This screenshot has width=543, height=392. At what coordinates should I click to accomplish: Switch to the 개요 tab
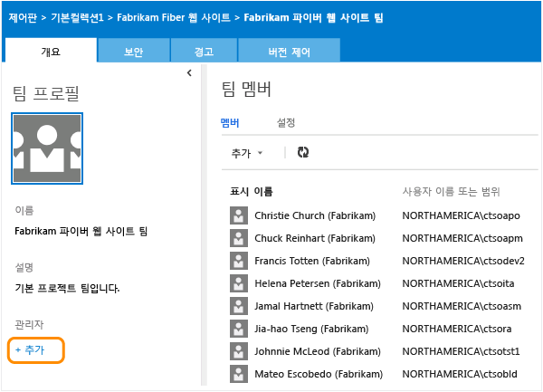pyautogui.click(x=51, y=52)
